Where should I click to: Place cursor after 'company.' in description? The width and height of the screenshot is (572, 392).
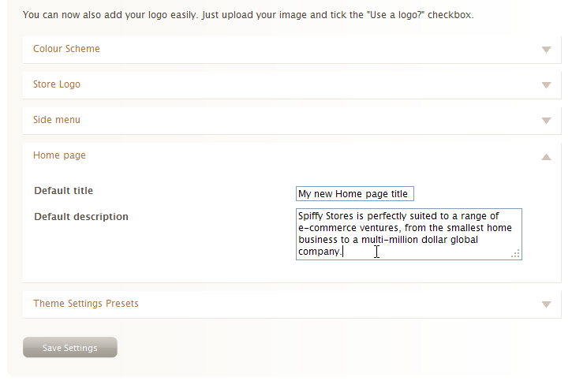343,252
